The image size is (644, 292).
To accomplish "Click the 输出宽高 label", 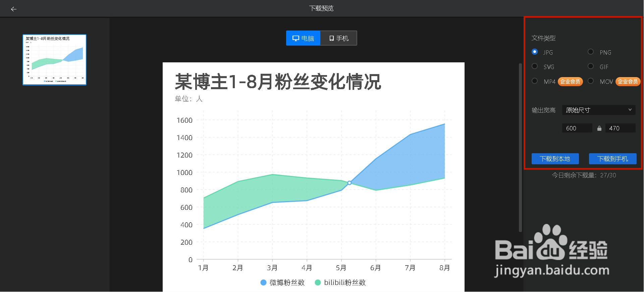I will coord(543,110).
